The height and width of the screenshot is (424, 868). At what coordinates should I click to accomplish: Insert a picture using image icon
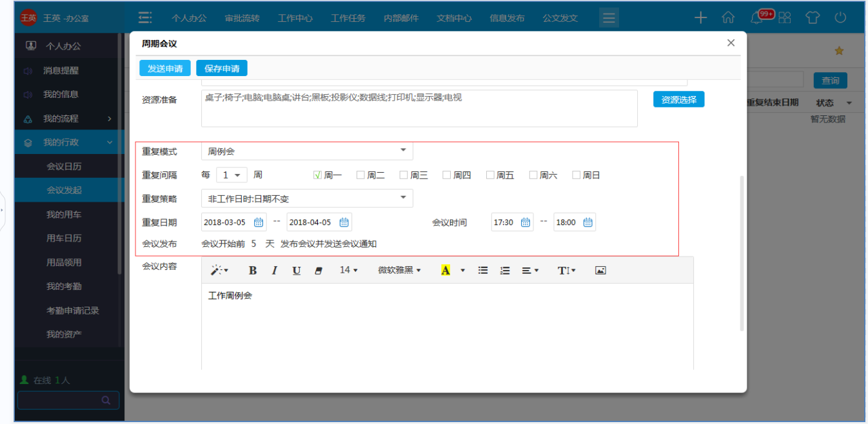click(x=600, y=271)
